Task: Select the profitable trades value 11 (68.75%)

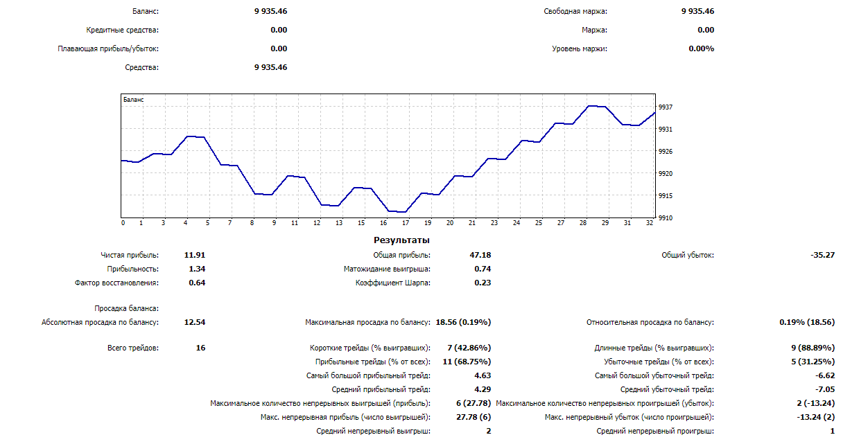Action: [467, 362]
